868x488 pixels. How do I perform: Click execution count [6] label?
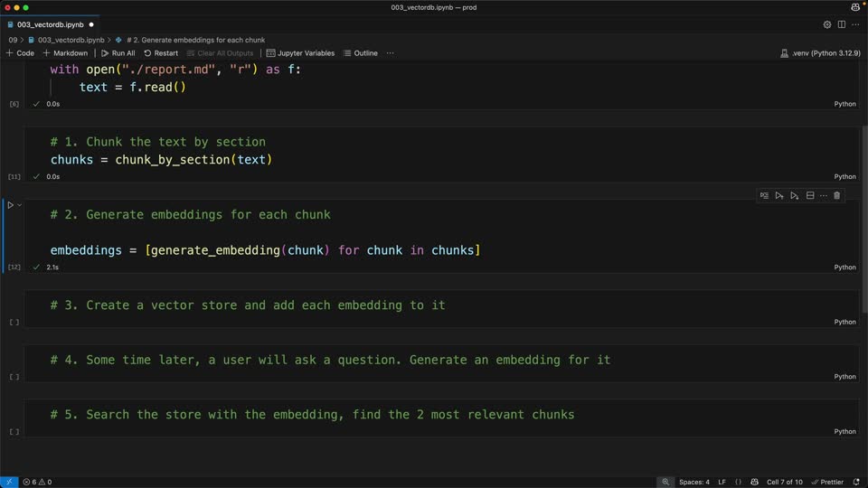point(14,104)
